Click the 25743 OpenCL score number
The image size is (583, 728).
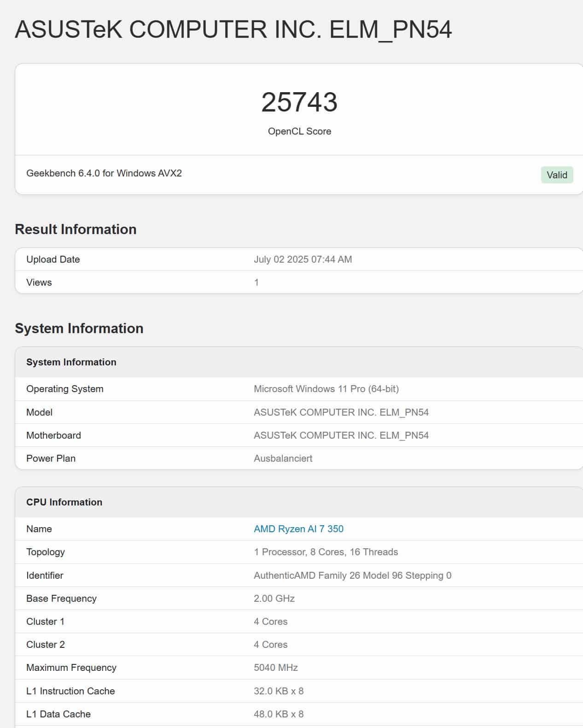coord(299,102)
